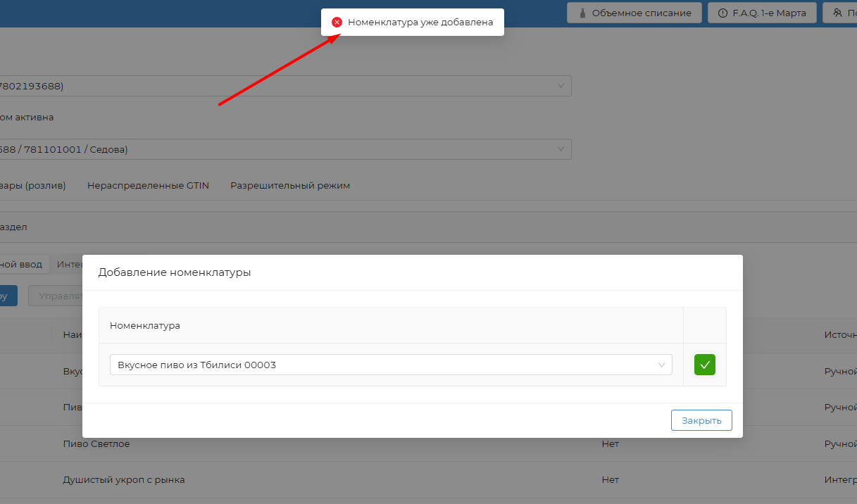Click the Нет cell in Пиво Светлое row
This screenshot has height=504, width=857.
(x=610, y=444)
